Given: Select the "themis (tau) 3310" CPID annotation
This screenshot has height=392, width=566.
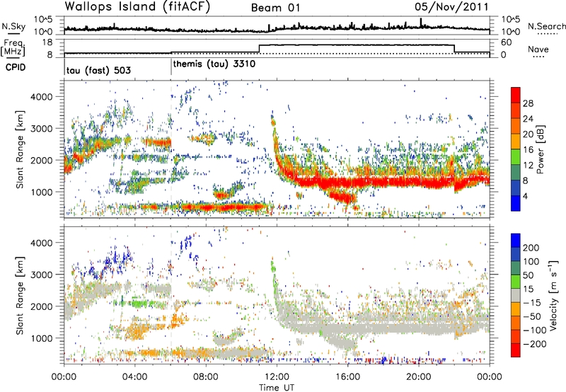Looking at the screenshot, I should 214,64.
